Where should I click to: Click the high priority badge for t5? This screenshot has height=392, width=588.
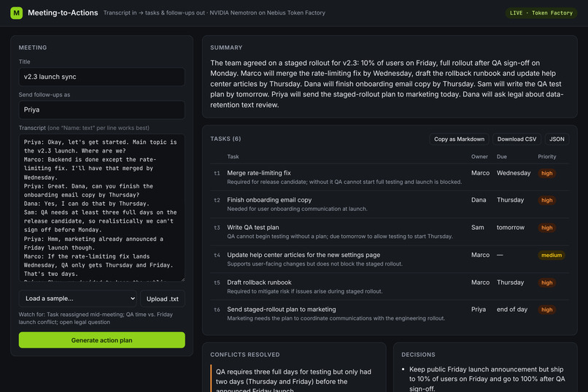[x=546, y=283]
